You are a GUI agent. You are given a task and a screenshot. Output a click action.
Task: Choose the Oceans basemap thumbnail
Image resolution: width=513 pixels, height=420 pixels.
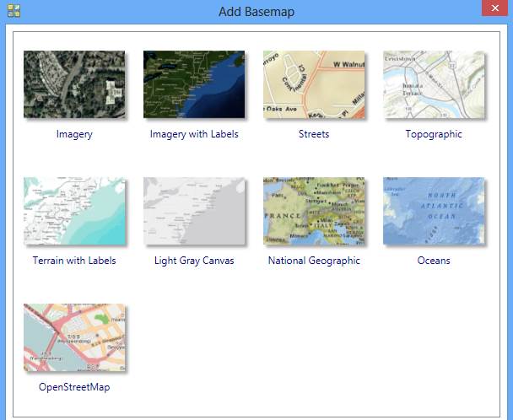click(x=434, y=211)
